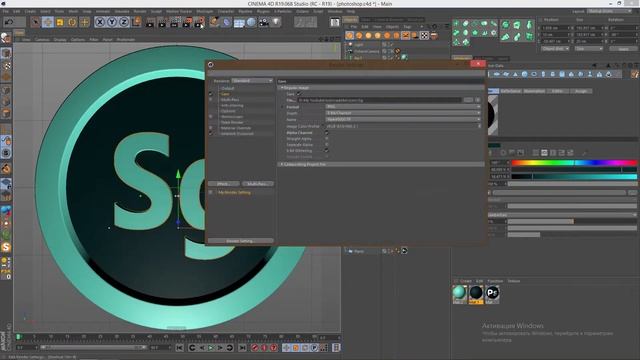This screenshot has width=640, height=360.
Task: Open the Image Color Profile arrow menu
Action: pos(479,126)
